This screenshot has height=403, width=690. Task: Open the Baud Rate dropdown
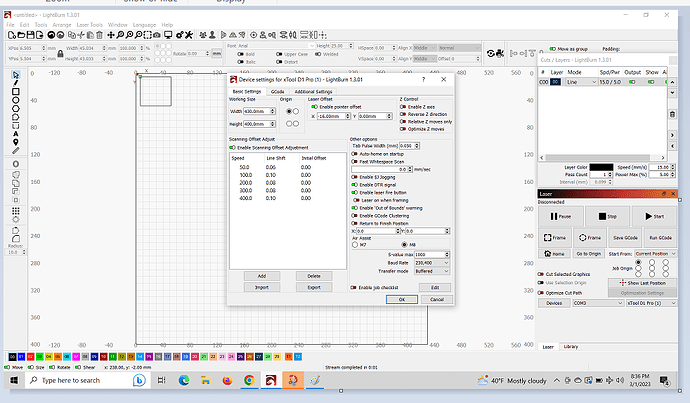click(x=432, y=263)
